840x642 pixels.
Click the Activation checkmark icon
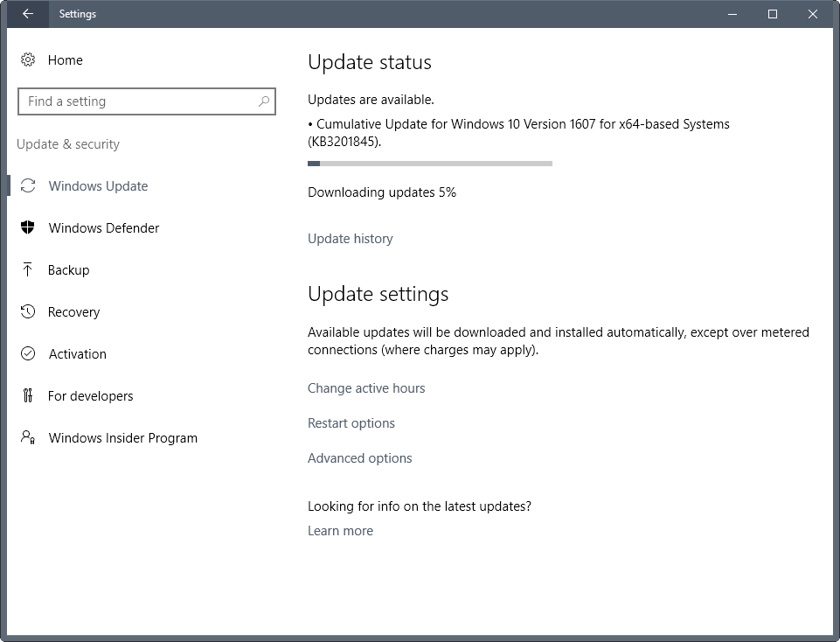(x=28, y=353)
